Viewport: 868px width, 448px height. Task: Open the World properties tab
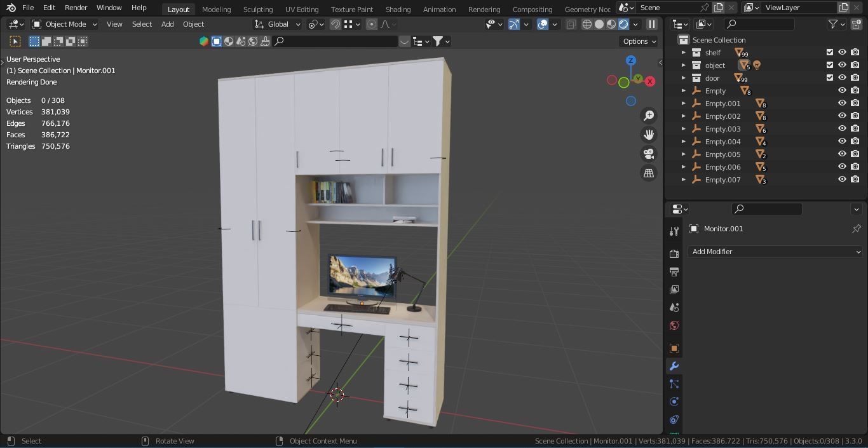674,325
